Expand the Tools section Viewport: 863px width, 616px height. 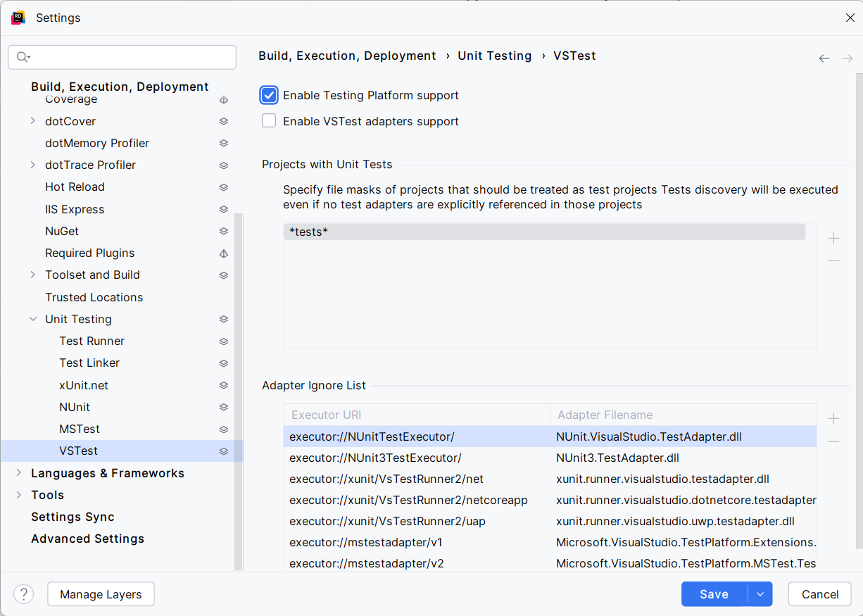19,495
